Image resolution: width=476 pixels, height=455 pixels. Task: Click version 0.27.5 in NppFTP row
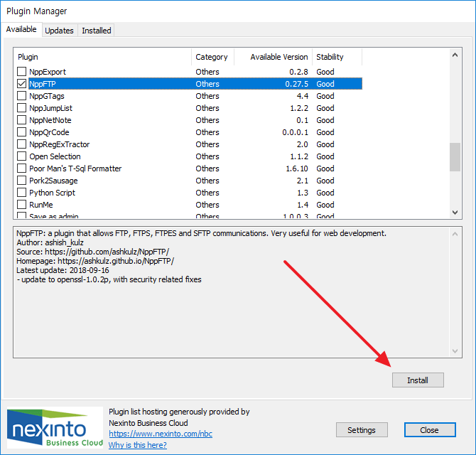click(296, 84)
